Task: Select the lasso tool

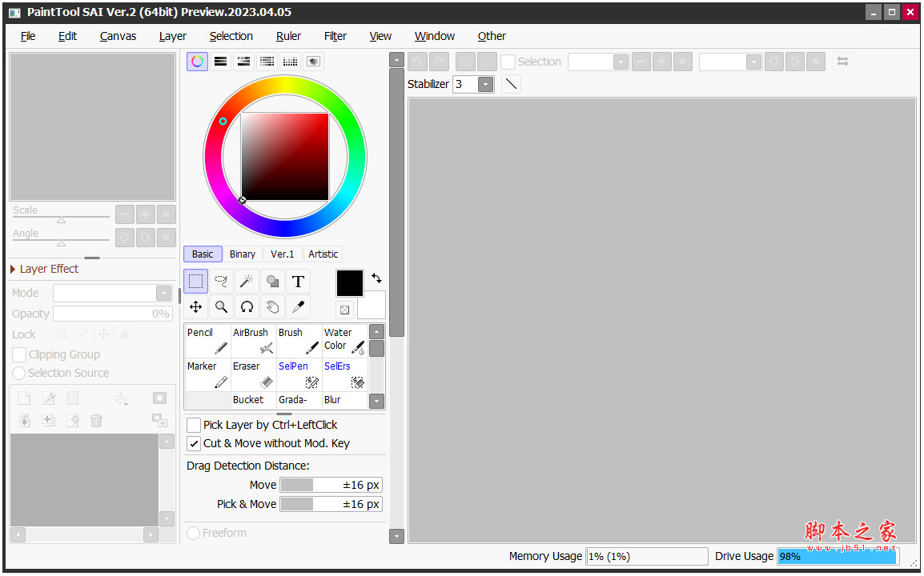Action: point(221,282)
